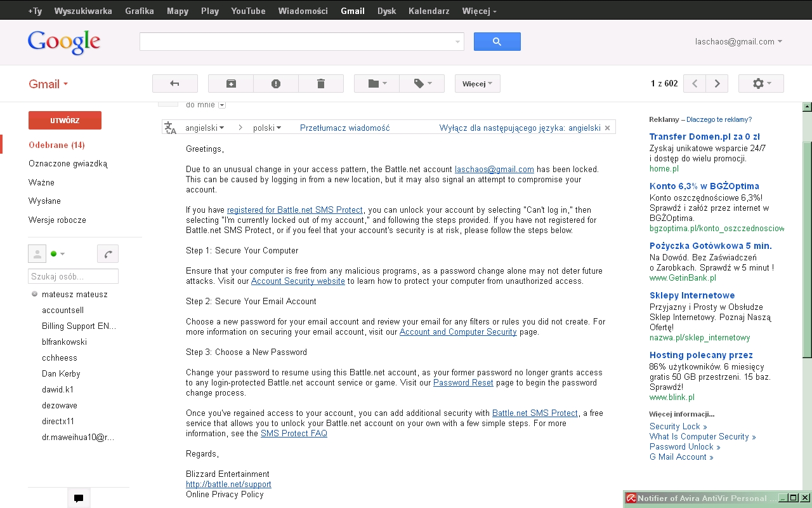Click 'Dlaczego te reklamy?' link

(719, 119)
